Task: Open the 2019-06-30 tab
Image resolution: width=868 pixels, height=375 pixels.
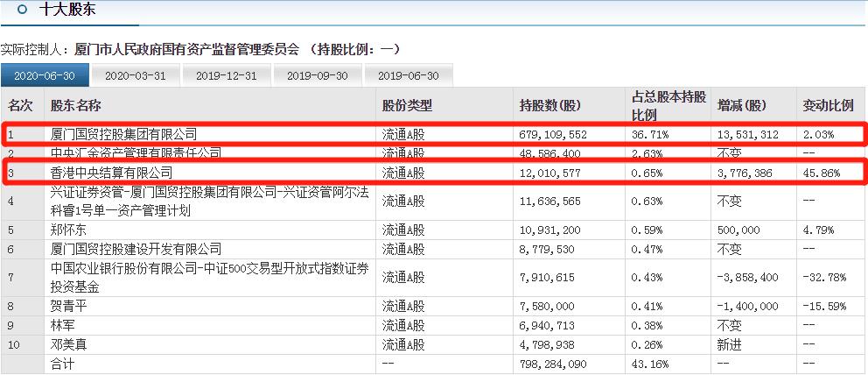Action: click(x=408, y=76)
